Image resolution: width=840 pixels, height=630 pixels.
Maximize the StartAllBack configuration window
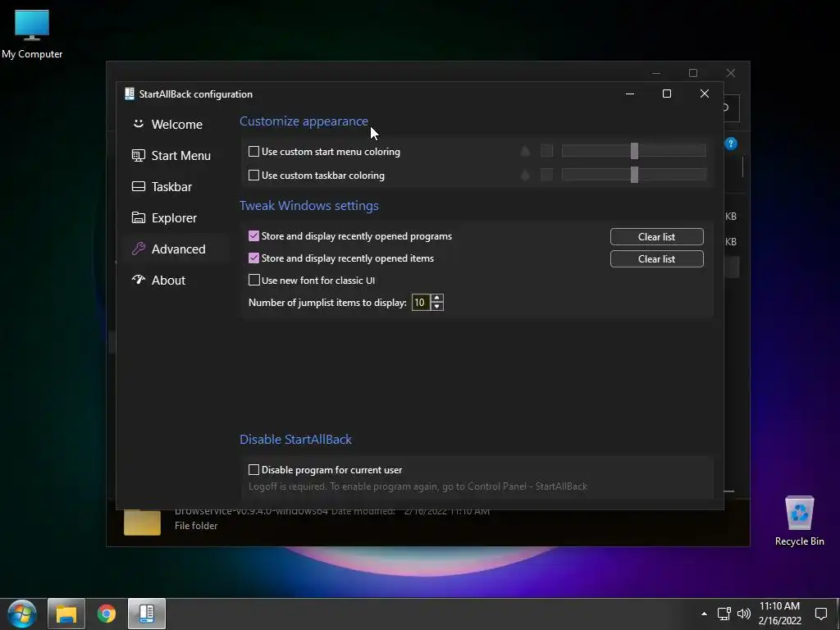(x=667, y=94)
